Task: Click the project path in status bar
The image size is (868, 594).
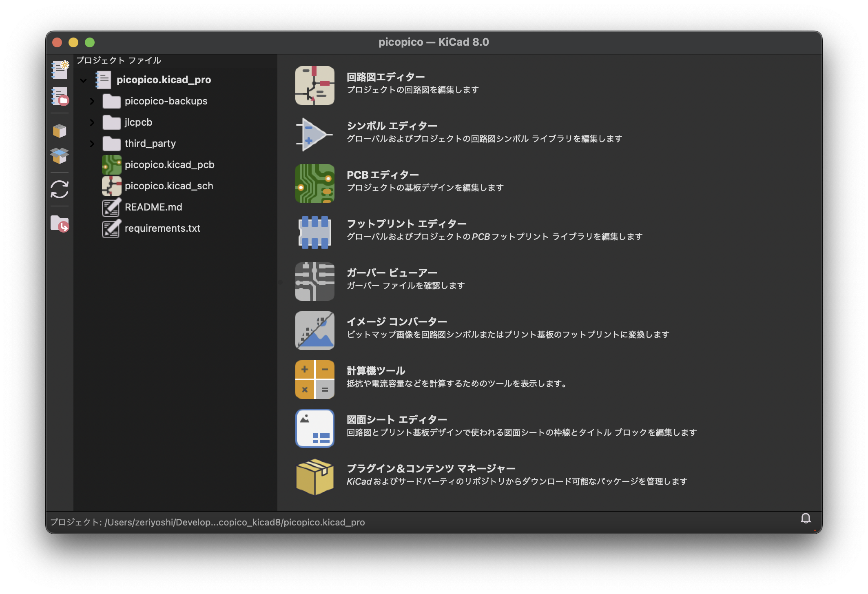Action: pyautogui.click(x=208, y=522)
